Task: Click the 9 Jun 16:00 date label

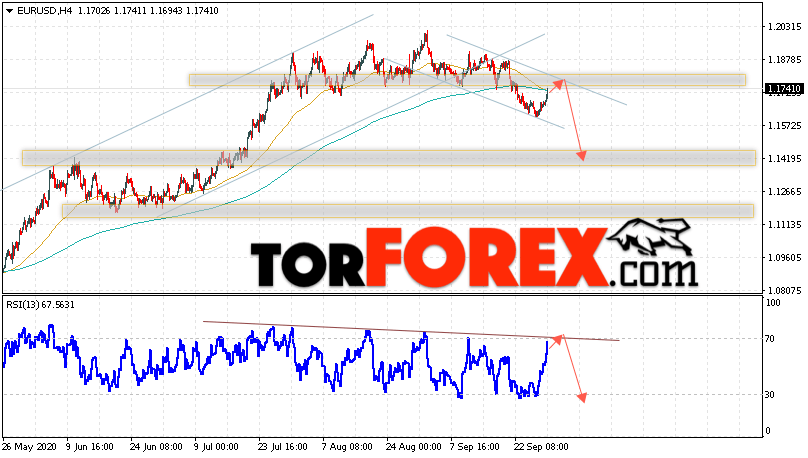Action: [x=90, y=447]
